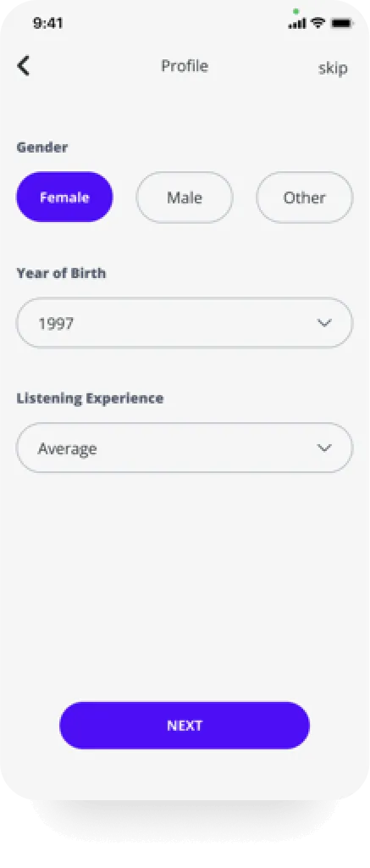Click the 9:41 clock in status bar
Image resolution: width=370 pixels, height=868 pixels.
tap(48, 23)
